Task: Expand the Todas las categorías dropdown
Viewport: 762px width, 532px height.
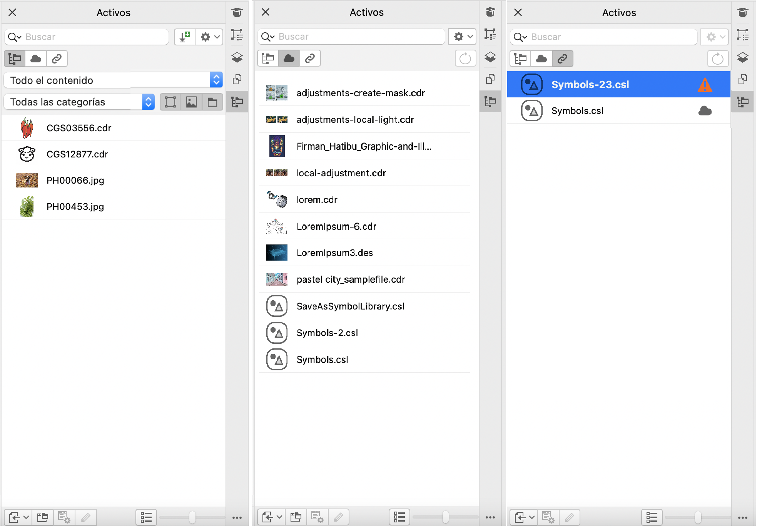Action: [x=79, y=102]
